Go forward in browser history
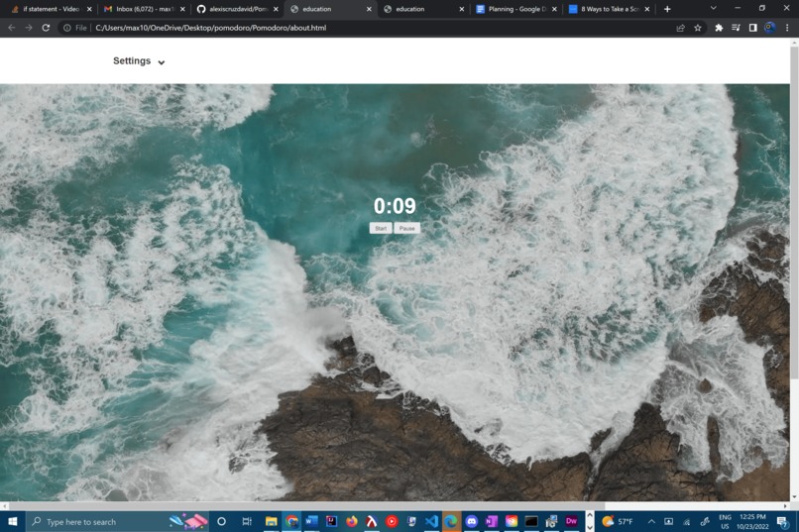This screenshot has width=799, height=532. (29, 28)
